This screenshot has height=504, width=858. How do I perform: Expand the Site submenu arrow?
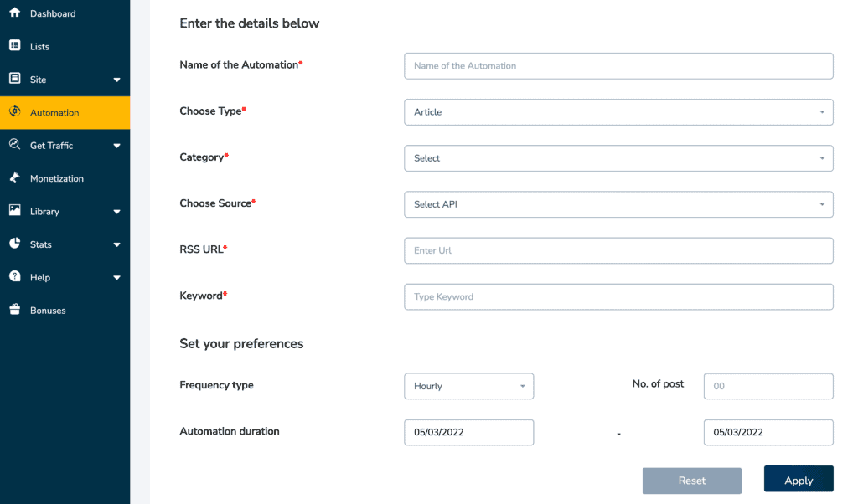pyautogui.click(x=116, y=80)
